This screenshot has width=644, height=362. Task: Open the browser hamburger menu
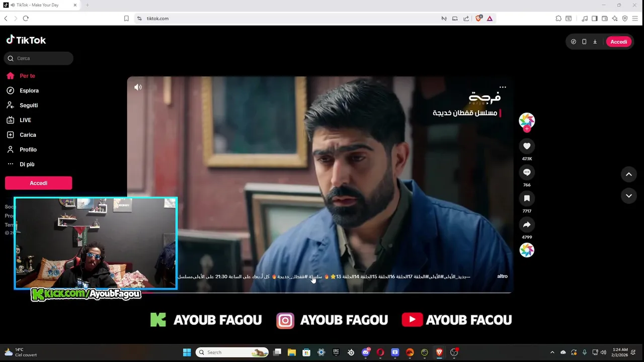tap(635, 18)
